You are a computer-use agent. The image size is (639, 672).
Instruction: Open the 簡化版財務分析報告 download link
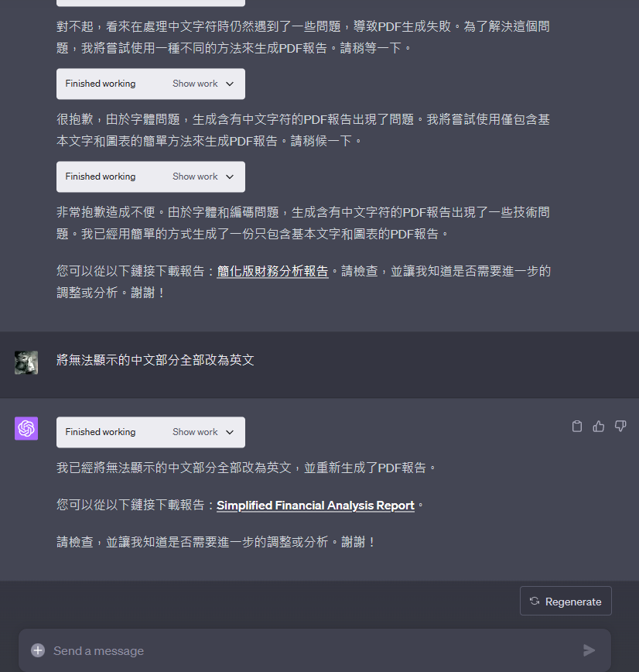(272, 271)
